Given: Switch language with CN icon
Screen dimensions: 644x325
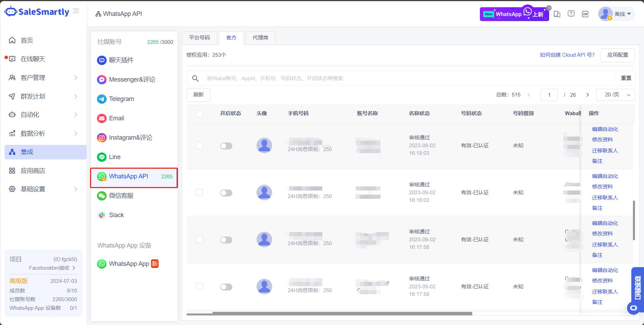Looking at the screenshot, I should pos(585,14).
